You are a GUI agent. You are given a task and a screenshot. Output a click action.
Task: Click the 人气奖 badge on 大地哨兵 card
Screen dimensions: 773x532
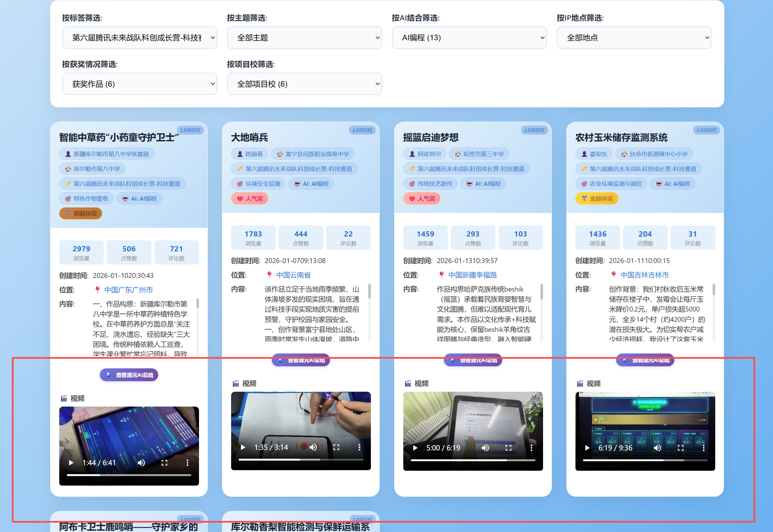coord(250,199)
